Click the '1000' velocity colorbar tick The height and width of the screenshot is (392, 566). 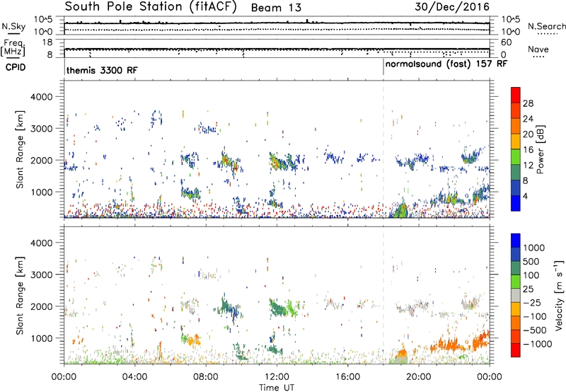point(534,248)
